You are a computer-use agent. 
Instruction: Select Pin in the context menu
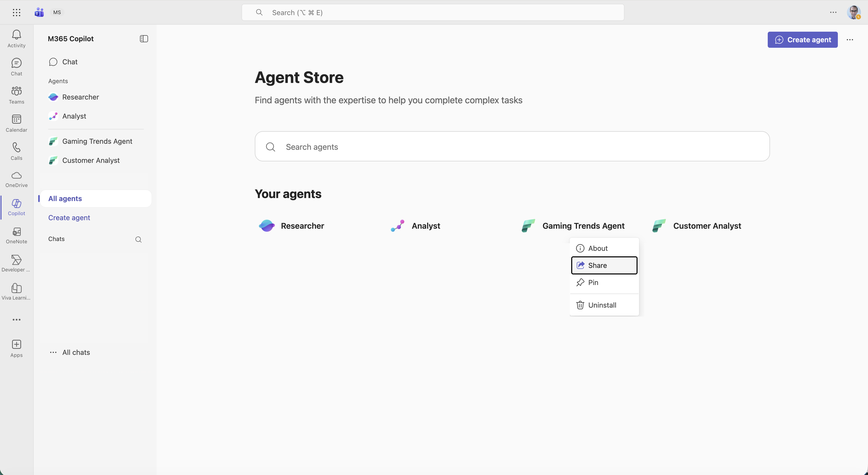(x=604, y=283)
